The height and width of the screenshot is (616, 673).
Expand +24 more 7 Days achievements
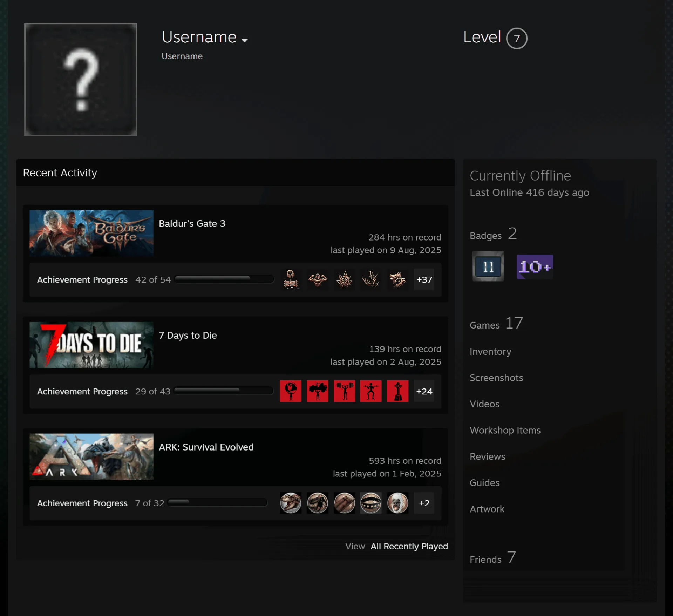click(x=424, y=391)
